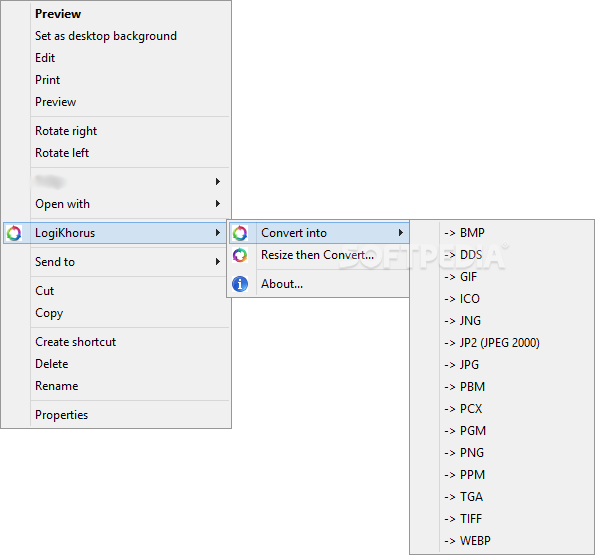Click the Resize then Convert icon
The height and width of the screenshot is (555, 595).
pyautogui.click(x=240, y=255)
